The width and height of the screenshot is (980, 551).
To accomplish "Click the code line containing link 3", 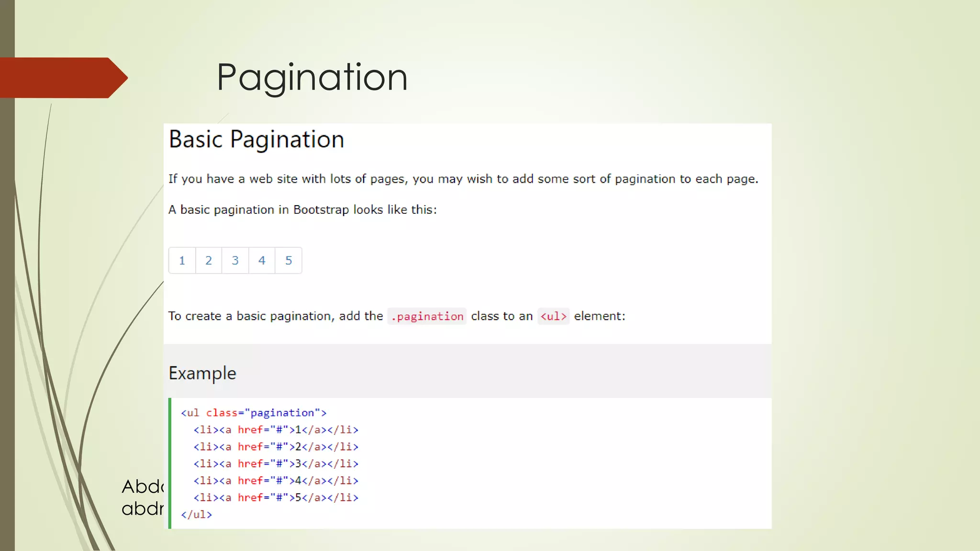I will [276, 463].
